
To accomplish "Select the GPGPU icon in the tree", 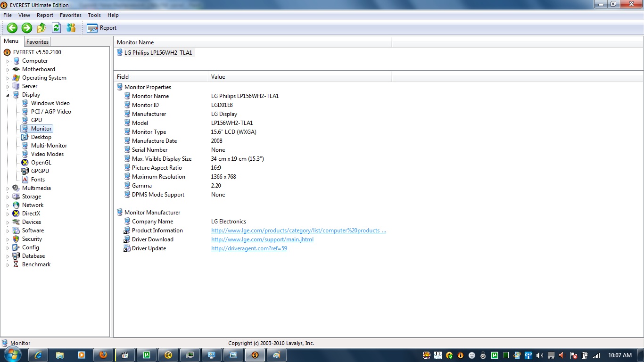I will [25, 171].
